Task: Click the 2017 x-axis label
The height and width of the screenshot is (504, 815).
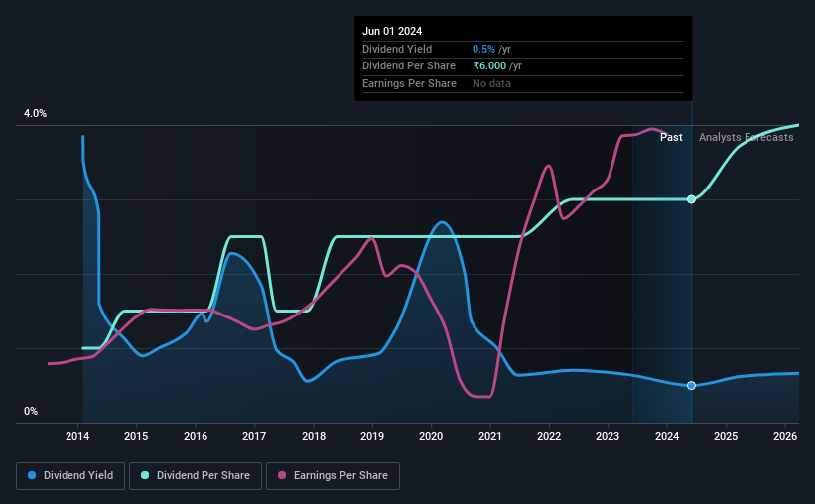Action: 254,436
